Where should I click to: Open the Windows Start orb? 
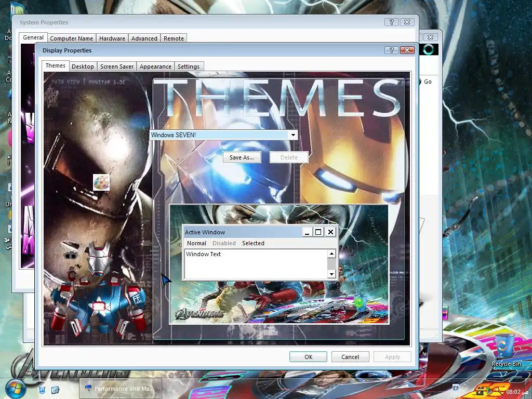[x=15, y=389]
